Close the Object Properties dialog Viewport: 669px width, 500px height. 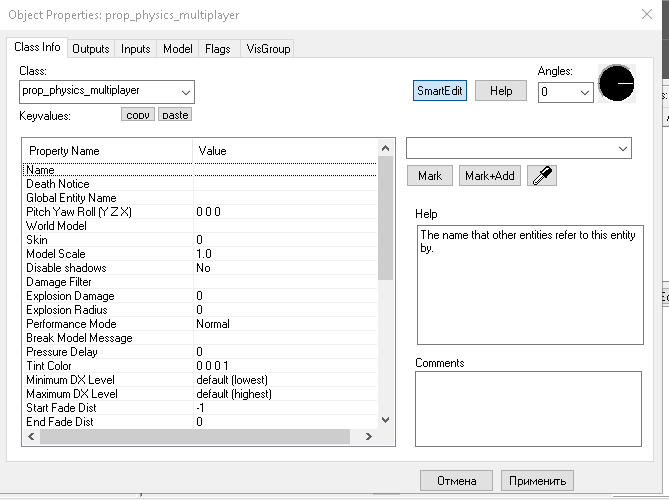click(x=647, y=14)
